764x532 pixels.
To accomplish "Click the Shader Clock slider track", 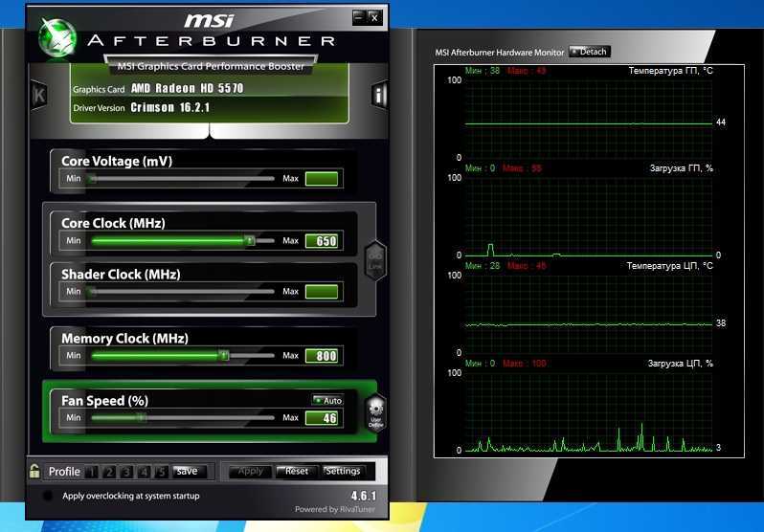I will pyautogui.click(x=181, y=291).
